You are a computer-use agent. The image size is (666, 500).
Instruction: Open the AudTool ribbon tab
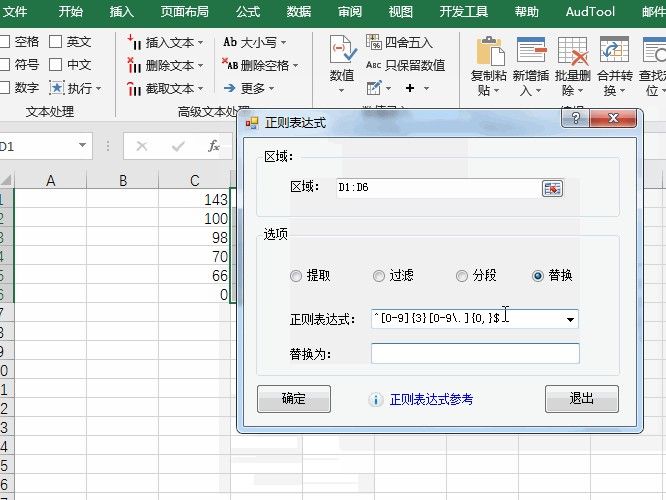(590, 11)
